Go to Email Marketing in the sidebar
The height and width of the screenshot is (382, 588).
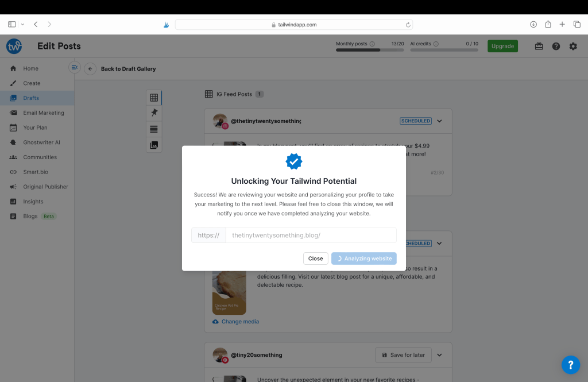pyautogui.click(x=43, y=113)
